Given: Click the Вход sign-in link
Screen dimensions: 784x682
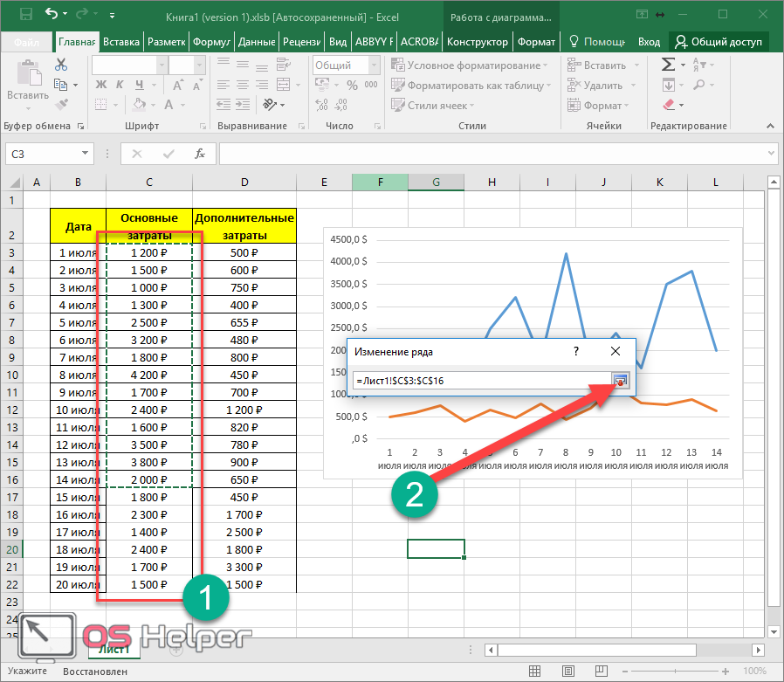Looking at the screenshot, I should coord(649,42).
